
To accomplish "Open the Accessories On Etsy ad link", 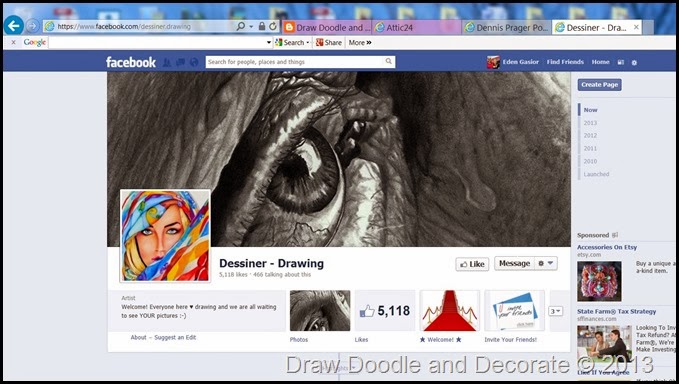I will (x=607, y=247).
